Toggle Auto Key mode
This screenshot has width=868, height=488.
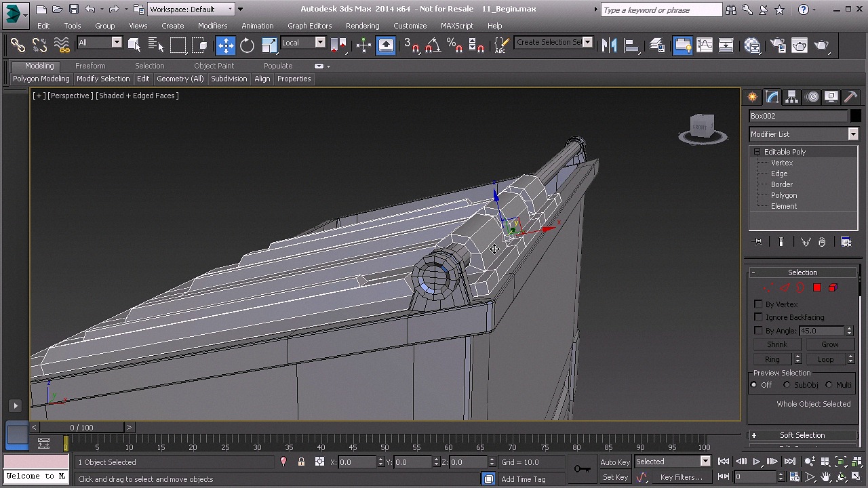point(615,462)
